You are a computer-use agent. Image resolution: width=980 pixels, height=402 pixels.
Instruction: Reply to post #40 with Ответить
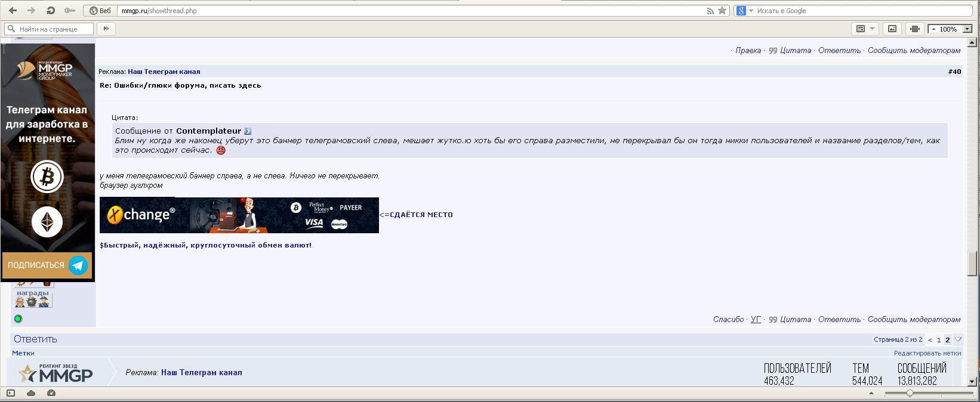(x=839, y=320)
